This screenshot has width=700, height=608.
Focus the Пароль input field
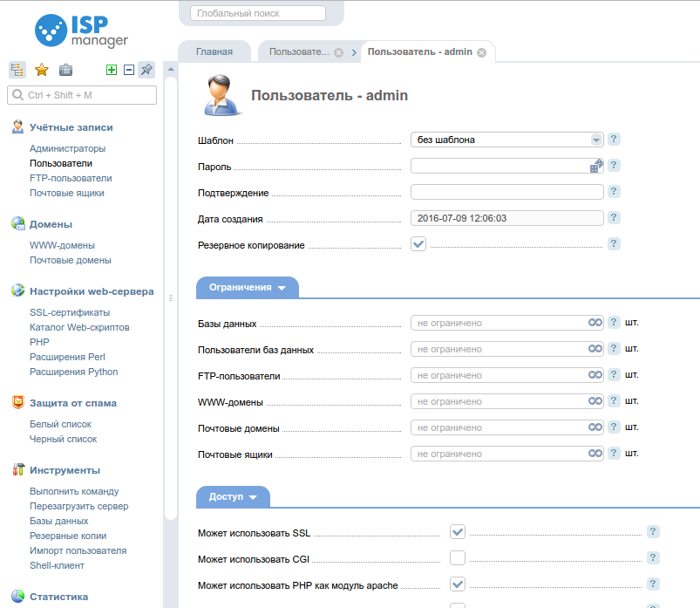(x=506, y=166)
